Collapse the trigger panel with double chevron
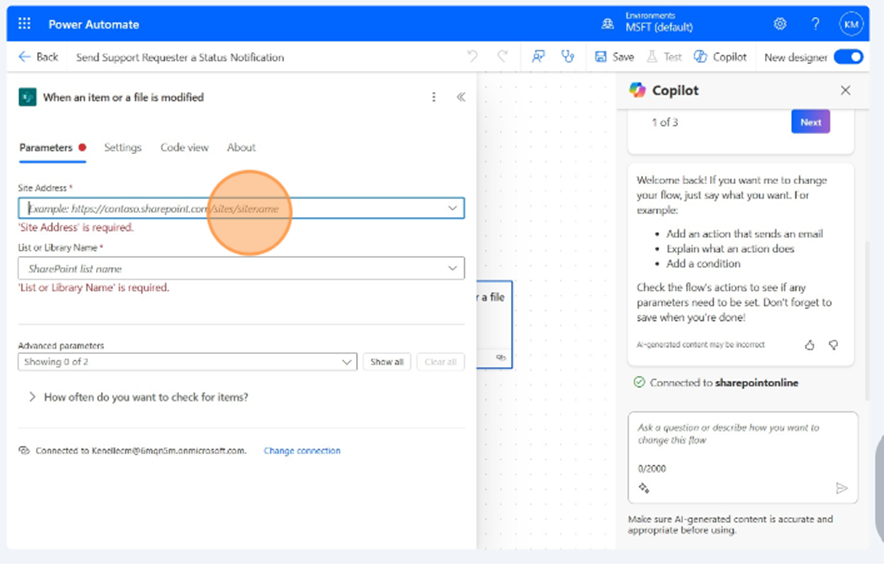Screen dimensions: 884x575 pyautogui.click(x=461, y=97)
